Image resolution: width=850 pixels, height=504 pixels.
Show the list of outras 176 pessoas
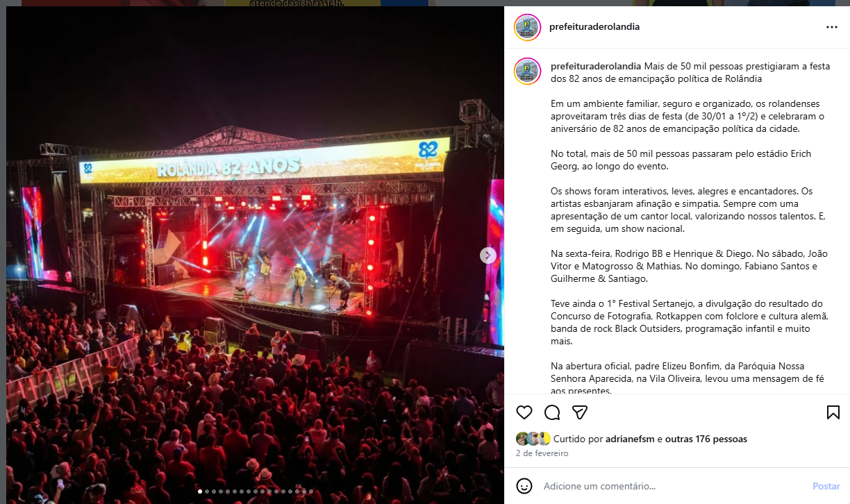[706, 439]
